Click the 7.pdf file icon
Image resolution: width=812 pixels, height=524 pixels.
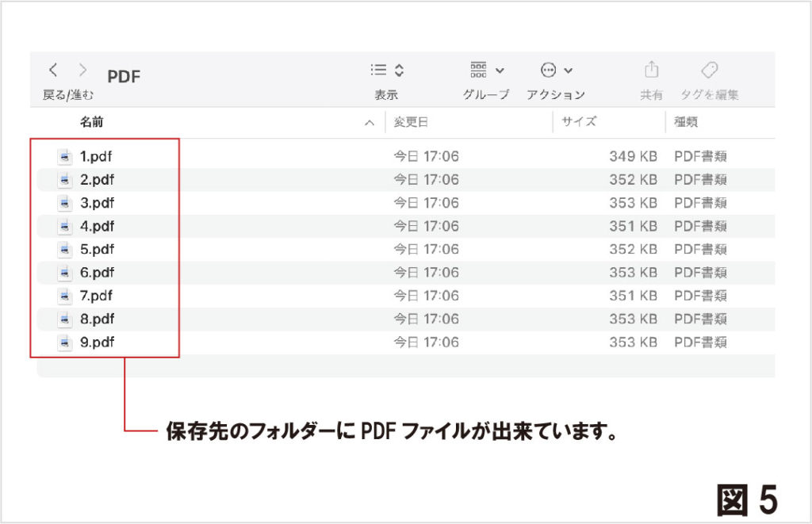coord(65,296)
